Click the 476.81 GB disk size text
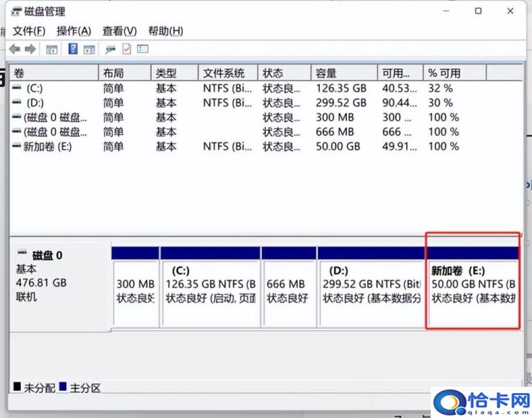Screen dimensions: 532x418 (41, 283)
